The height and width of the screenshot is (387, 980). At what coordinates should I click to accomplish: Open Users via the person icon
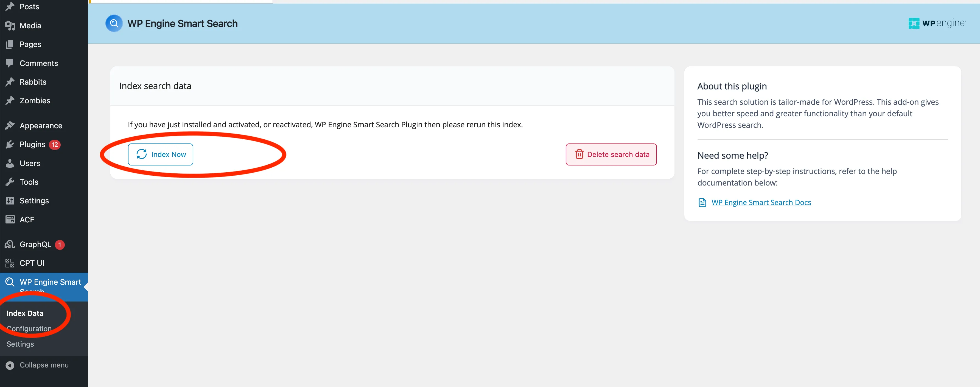tap(10, 163)
